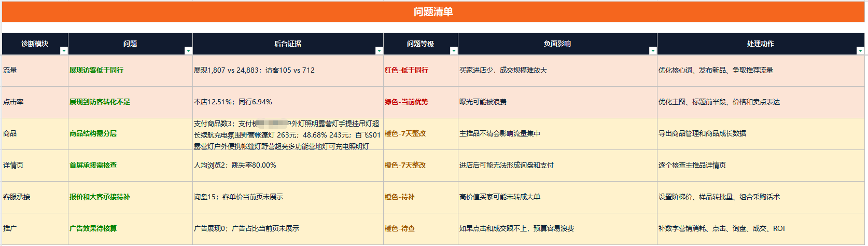This screenshot has width=868, height=246.
Task: Select the 广告效果待核算 issue cell
Action: coord(130,229)
